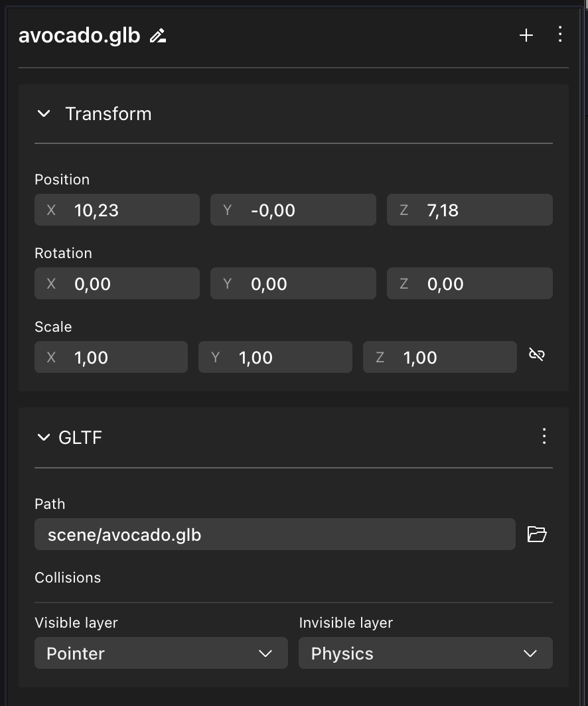Collapse the GLTF section chevron

[x=44, y=437]
